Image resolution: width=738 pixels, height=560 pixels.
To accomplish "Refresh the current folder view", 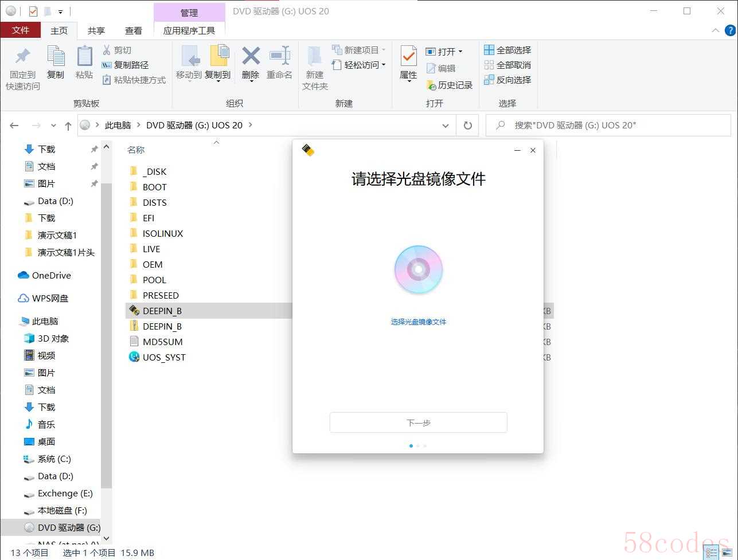I will coord(468,125).
